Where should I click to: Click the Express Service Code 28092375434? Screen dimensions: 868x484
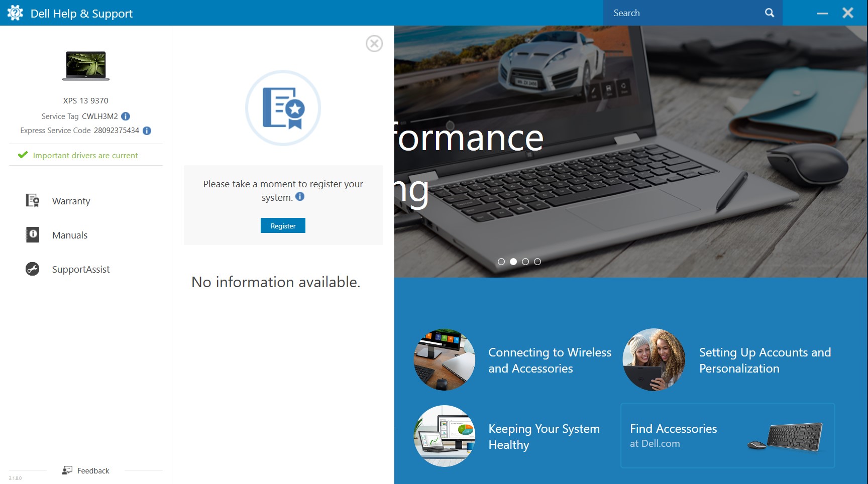coord(117,131)
